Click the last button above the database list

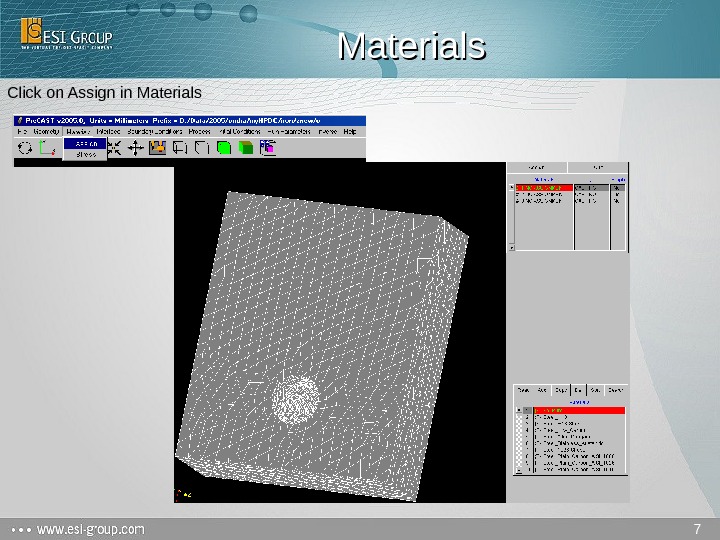point(617,390)
